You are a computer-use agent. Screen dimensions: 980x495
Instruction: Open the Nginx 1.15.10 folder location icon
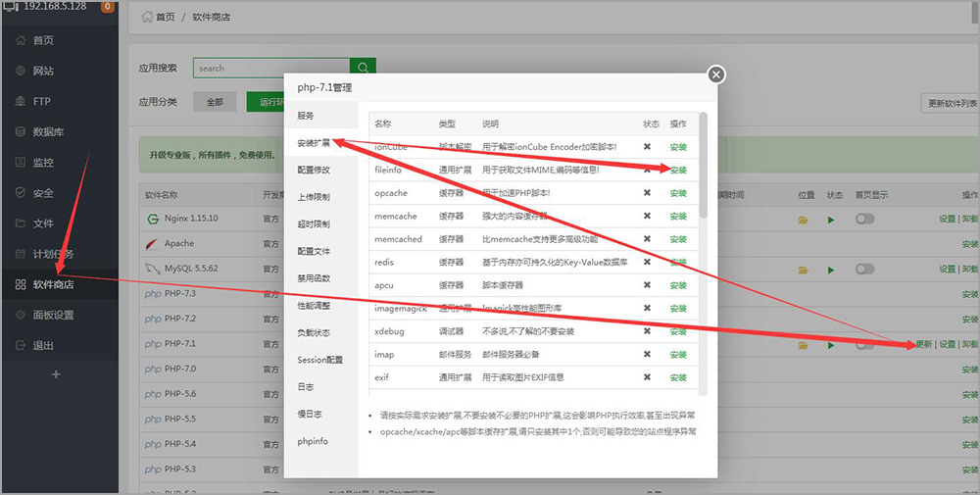(804, 220)
